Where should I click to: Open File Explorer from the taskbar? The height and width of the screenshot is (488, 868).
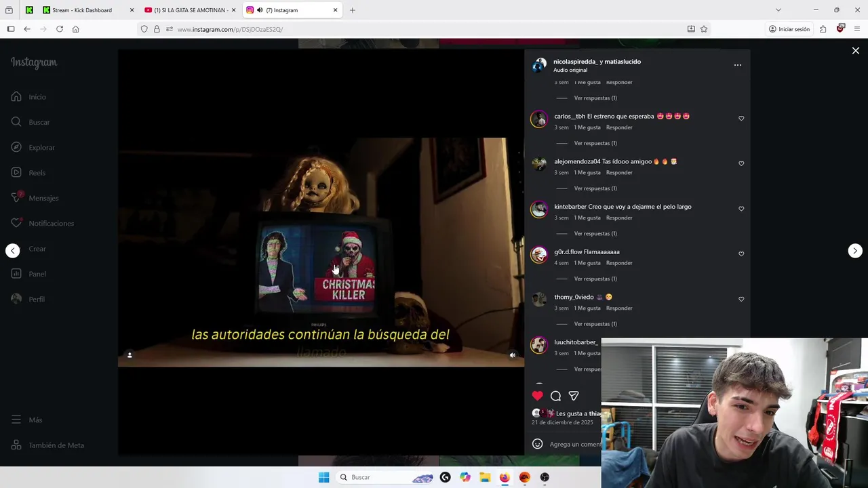pos(485,477)
